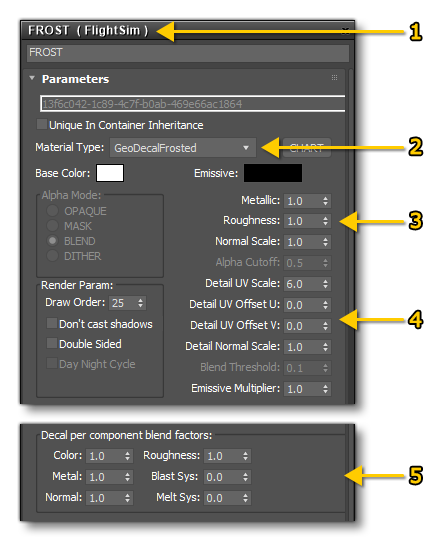The width and height of the screenshot is (435, 541).
Task: Select the DITHER alpha mode radio
Action: click(x=52, y=256)
